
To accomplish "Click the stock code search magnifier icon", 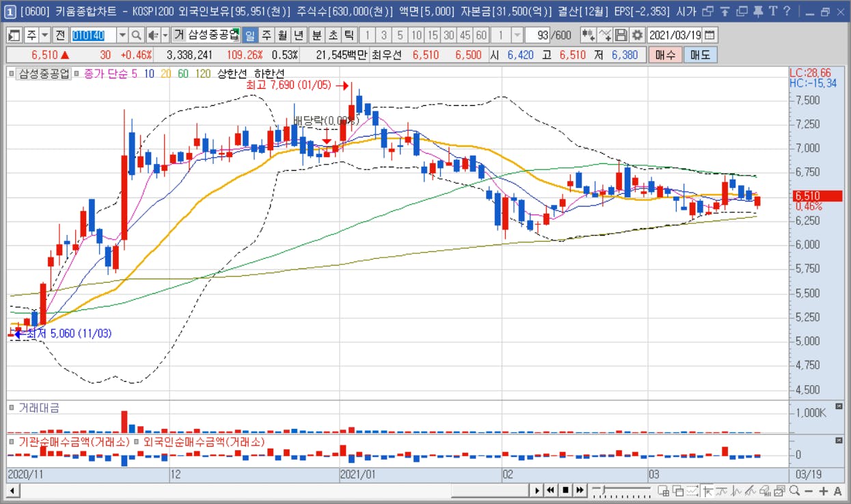I will point(136,35).
